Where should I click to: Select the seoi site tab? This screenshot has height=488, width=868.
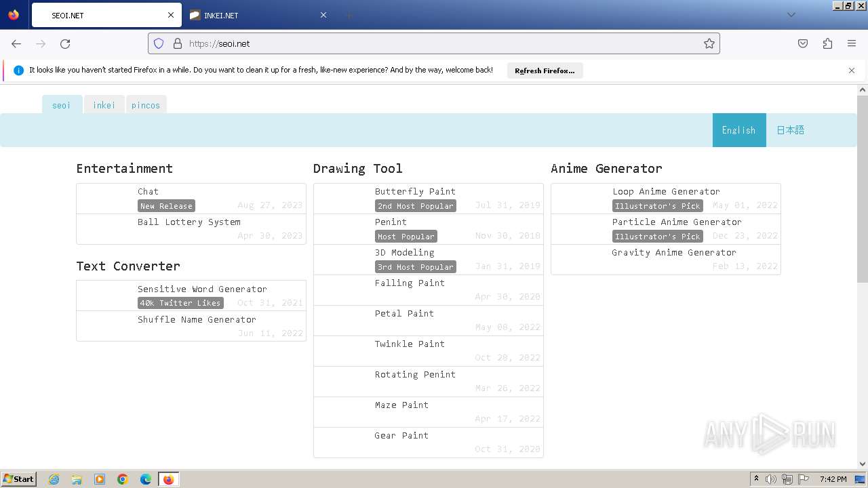62,105
